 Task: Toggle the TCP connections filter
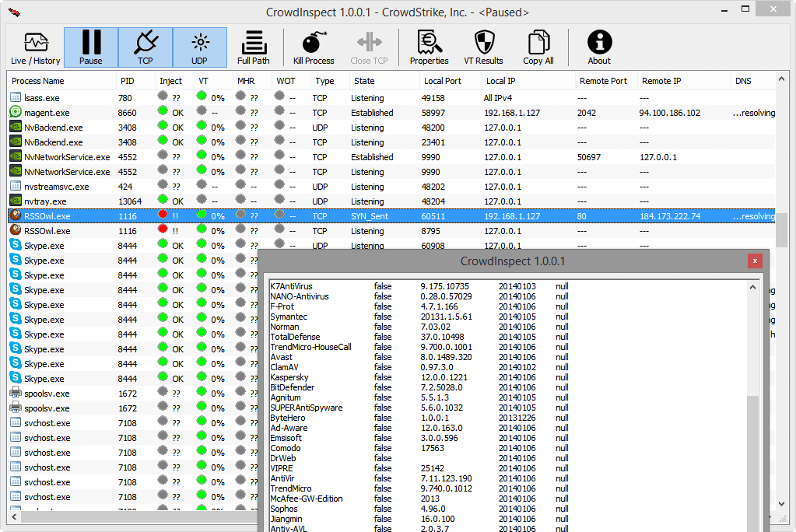coord(146,47)
